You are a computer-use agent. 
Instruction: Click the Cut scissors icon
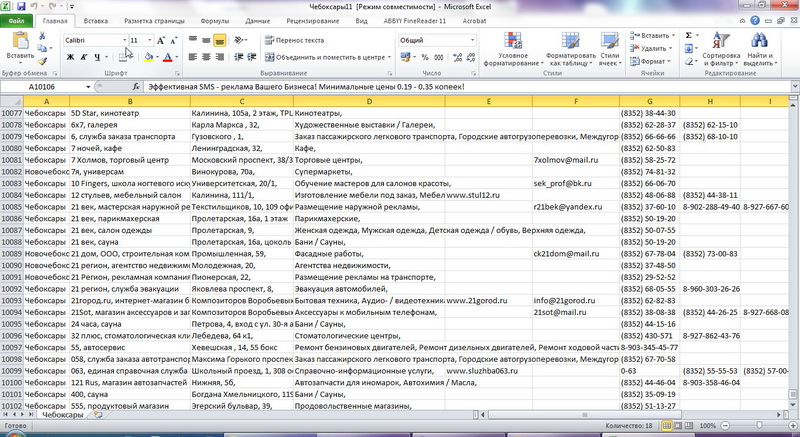[x=42, y=36]
